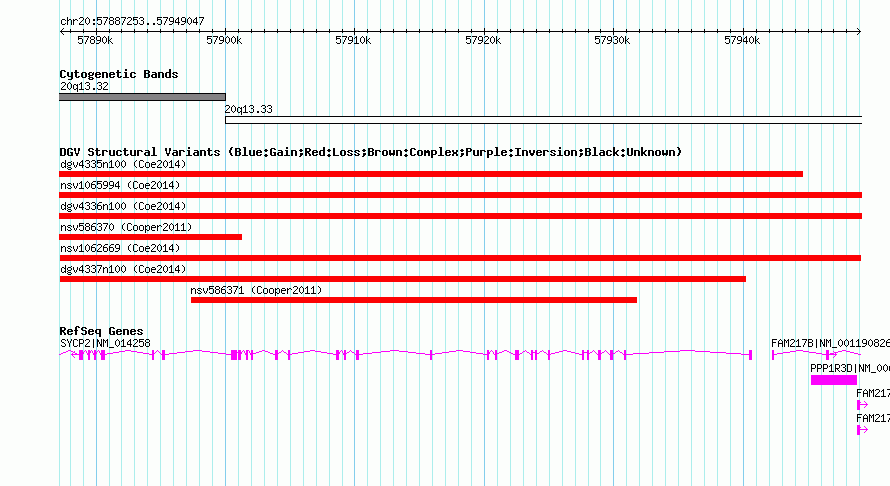
Task: Click the solid magenta PPP1R3D gene block
Action: point(834,380)
